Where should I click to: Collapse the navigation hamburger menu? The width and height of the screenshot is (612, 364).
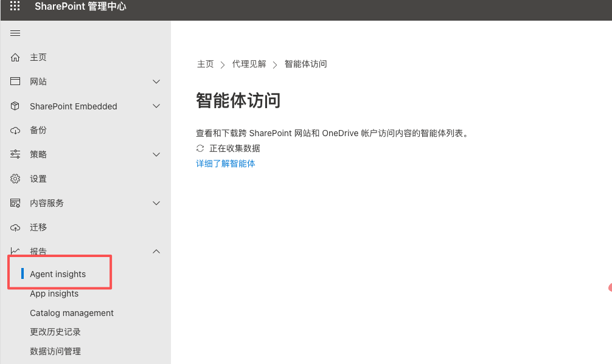pyautogui.click(x=15, y=33)
